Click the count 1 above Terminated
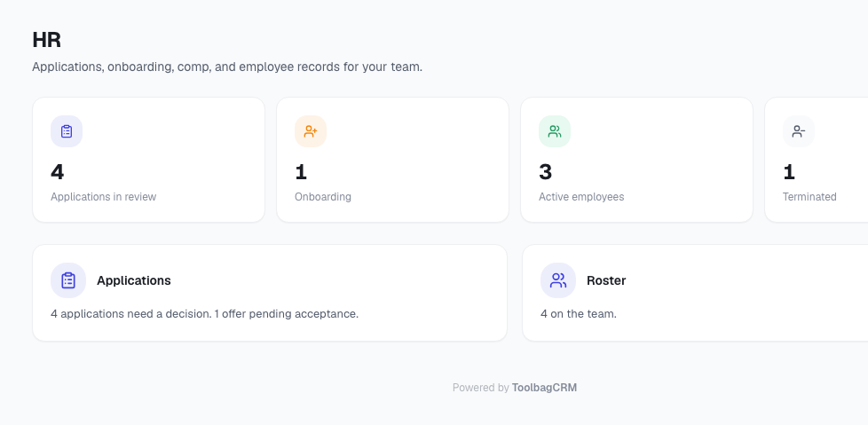The height and width of the screenshot is (425, 868). 789,172
